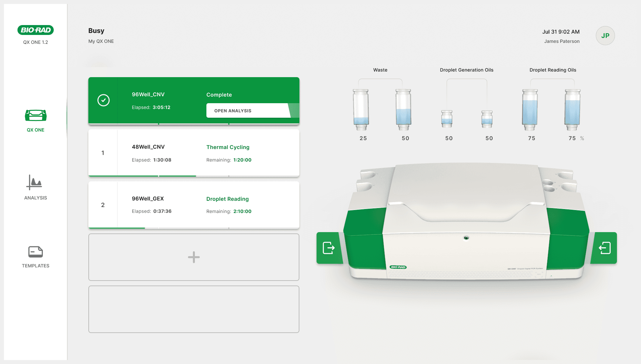This screenshot has height=364, width=641.
Task: Click the empty bottom run slot
Action: [x=194, y=309]
